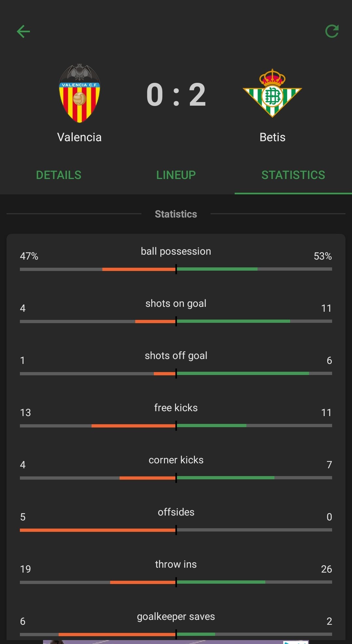
Task: Tap the Valencia C.F. crest
Action: pyautogui.click(x=80, y=93)
